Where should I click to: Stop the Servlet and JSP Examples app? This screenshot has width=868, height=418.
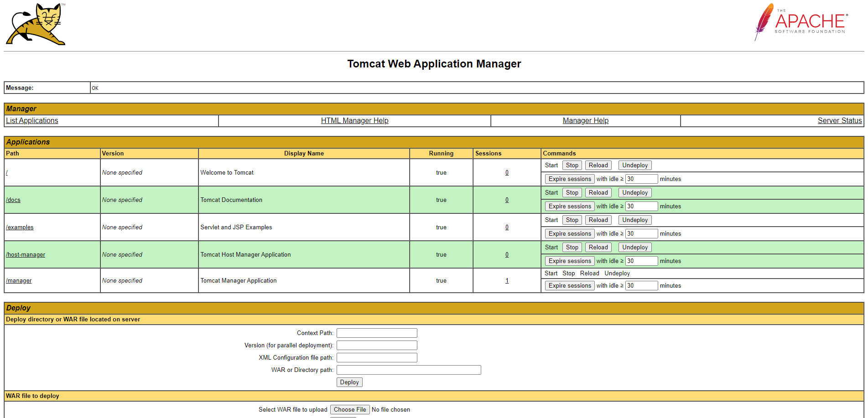572,220
